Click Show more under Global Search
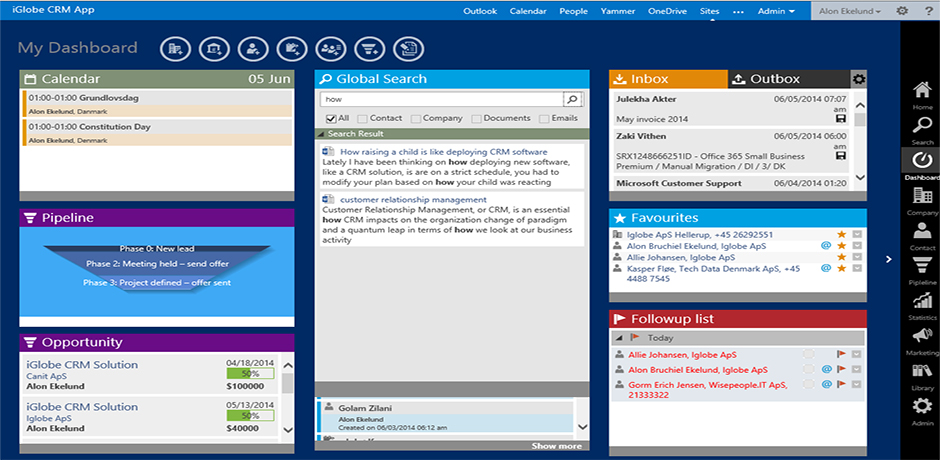The image size is (940, 460). 556,446
